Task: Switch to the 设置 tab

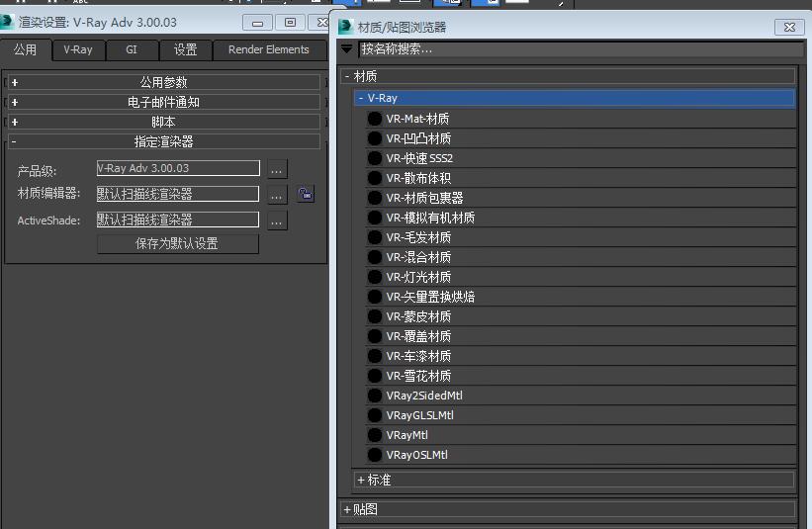Action: pos(185,49)
